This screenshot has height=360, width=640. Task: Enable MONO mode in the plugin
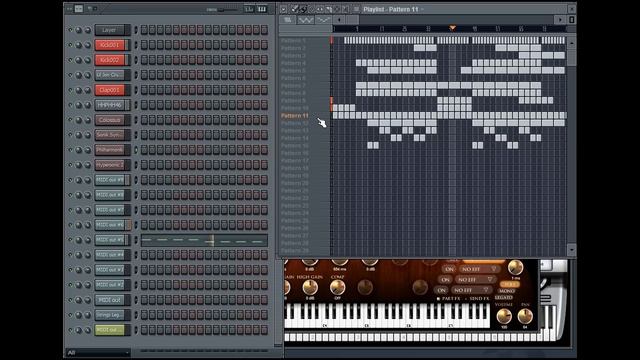pos(507,291)
